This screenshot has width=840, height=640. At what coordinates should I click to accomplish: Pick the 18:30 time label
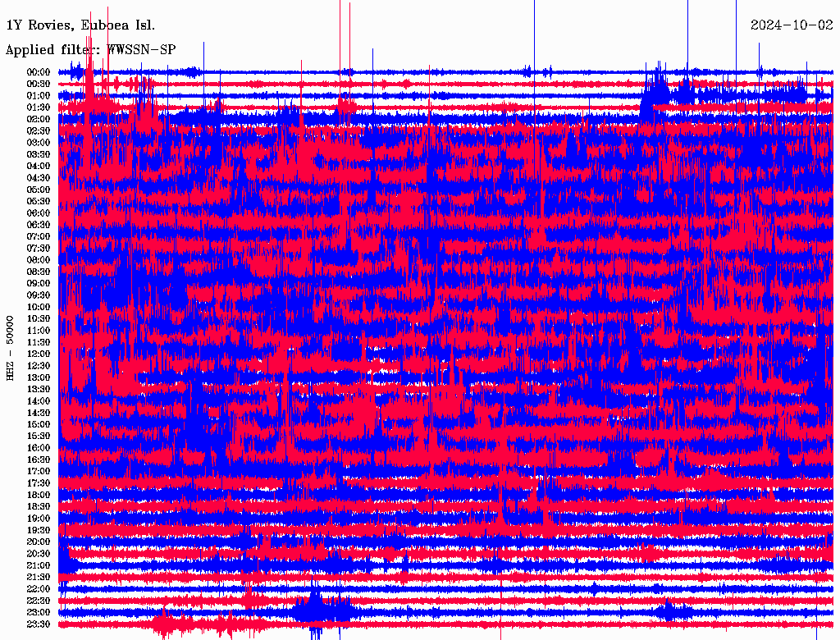tap(39, 506)
